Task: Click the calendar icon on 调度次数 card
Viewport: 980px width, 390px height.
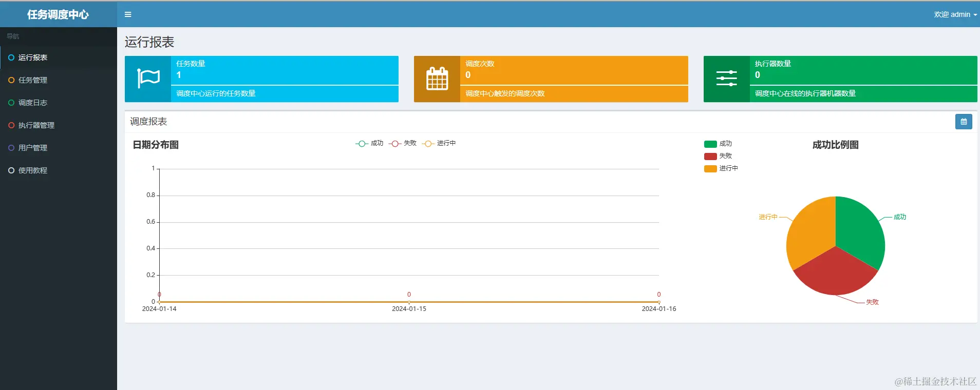Action: 437,79
